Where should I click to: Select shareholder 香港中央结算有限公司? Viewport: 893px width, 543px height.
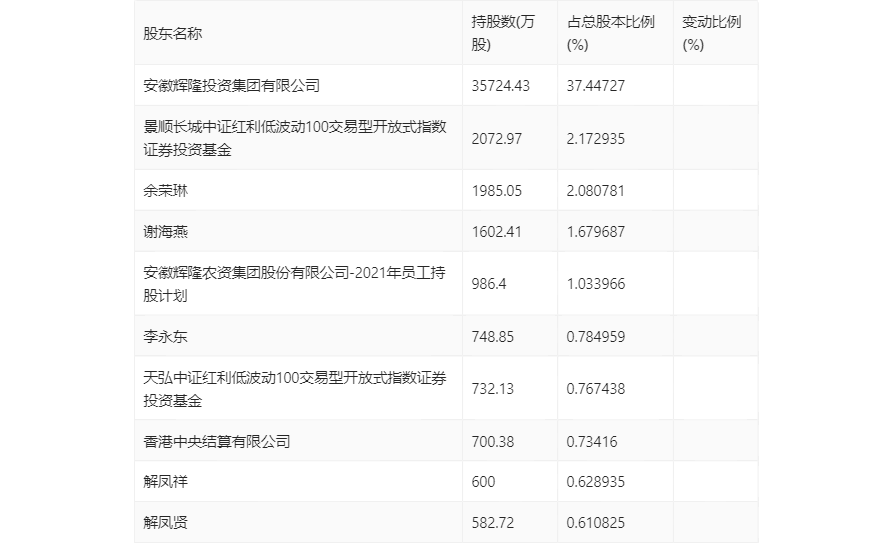(217, 442)
